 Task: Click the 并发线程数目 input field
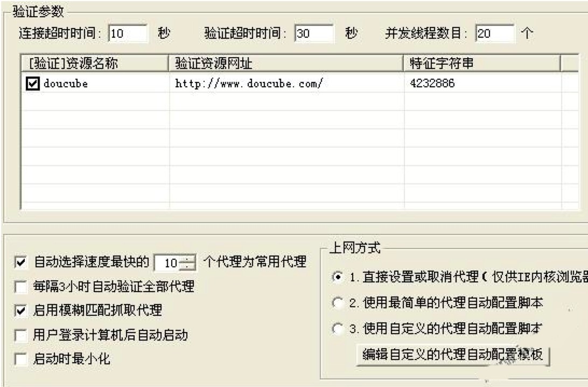[494, 33]
